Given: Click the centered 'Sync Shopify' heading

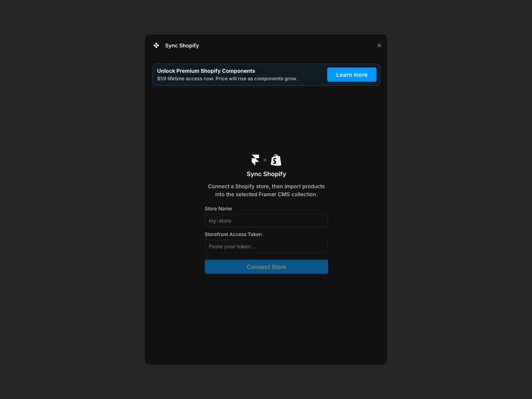Looking at the screenshot, I should click(x=266, y=174).
